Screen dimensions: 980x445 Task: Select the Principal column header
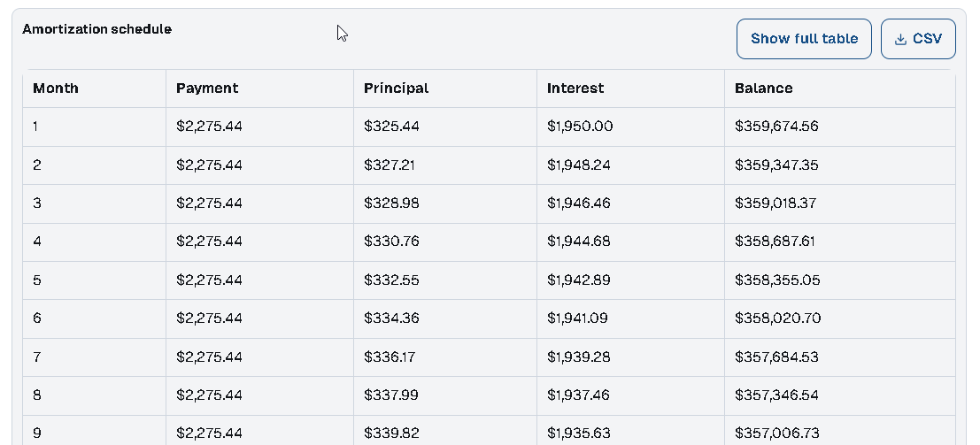pos(396,88)
